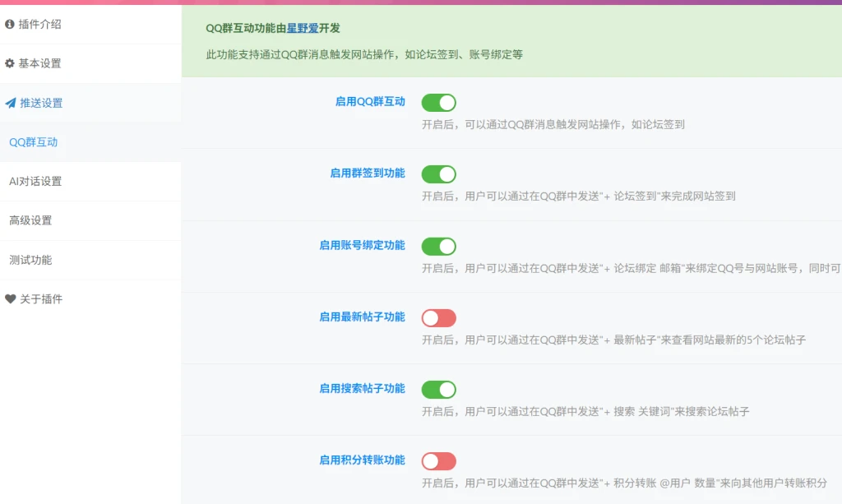Enable the 启用最新帖子功能 toggle
The image size is (842, 504).
pos(438,318)
